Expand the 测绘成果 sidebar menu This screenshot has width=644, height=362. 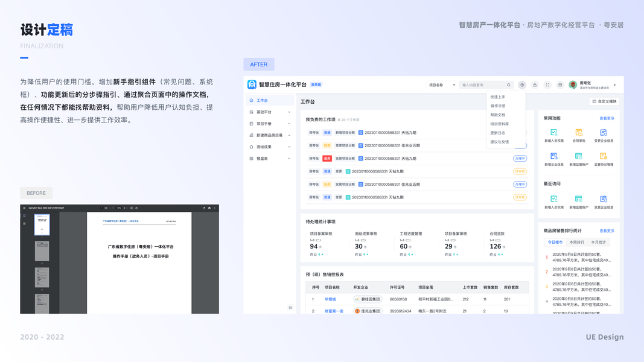[270, 147]
